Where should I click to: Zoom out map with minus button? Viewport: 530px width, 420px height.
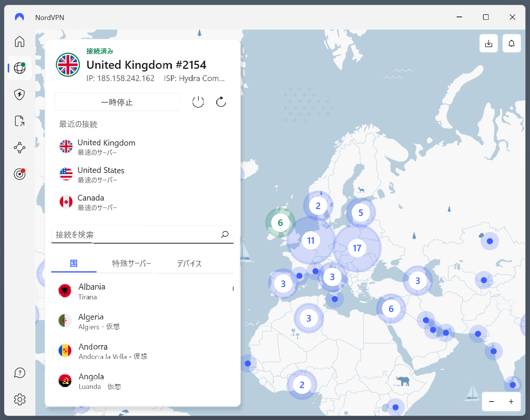pyautogui.click(x=492, y=402)
